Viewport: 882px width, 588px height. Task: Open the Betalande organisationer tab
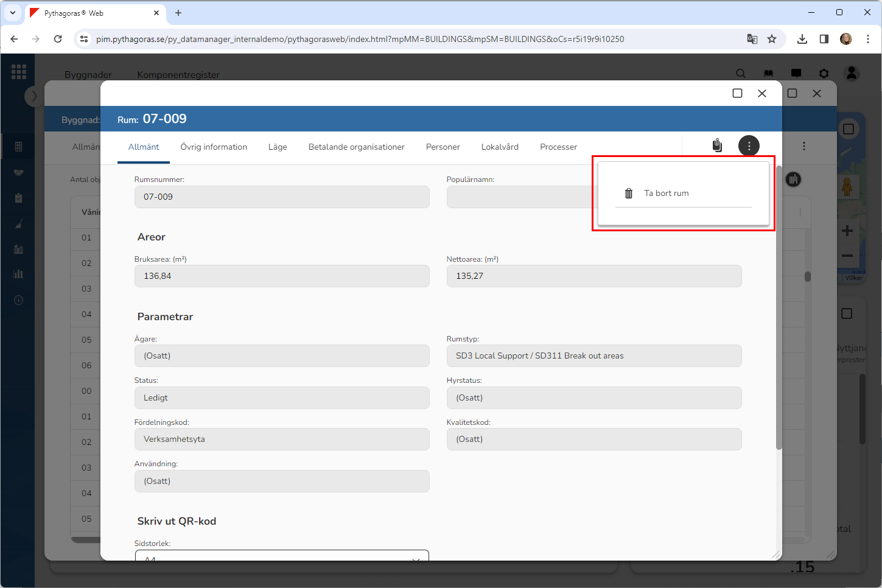[x=356, y=147]
